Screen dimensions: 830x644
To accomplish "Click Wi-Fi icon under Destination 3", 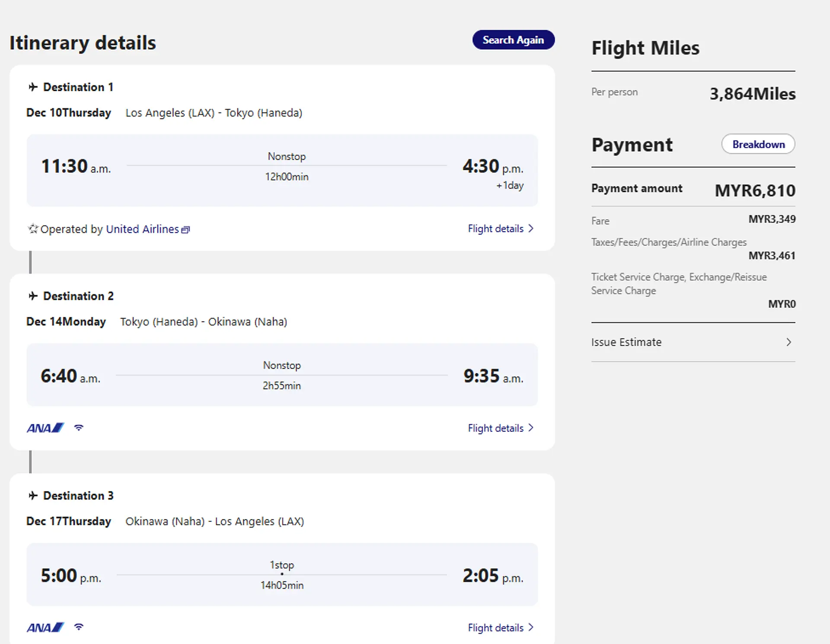I will coord(79,627).
